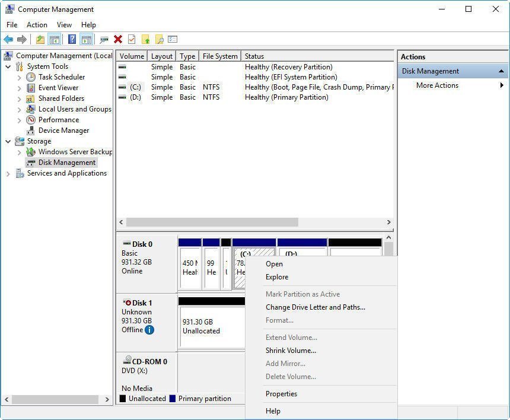The image size is (510, 420).
Task: Click the blue info icon beside Offline
Action: click(149, 330)
